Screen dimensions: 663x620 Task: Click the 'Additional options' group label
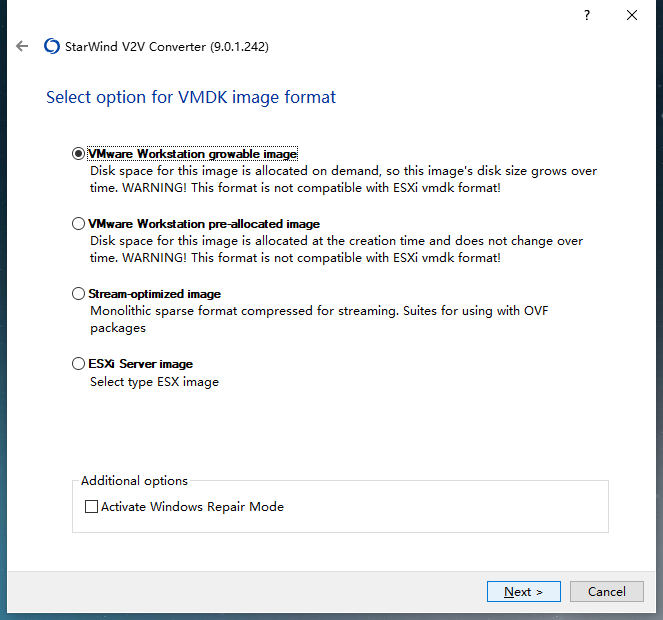pyautogui.click(x=134, y=481)
